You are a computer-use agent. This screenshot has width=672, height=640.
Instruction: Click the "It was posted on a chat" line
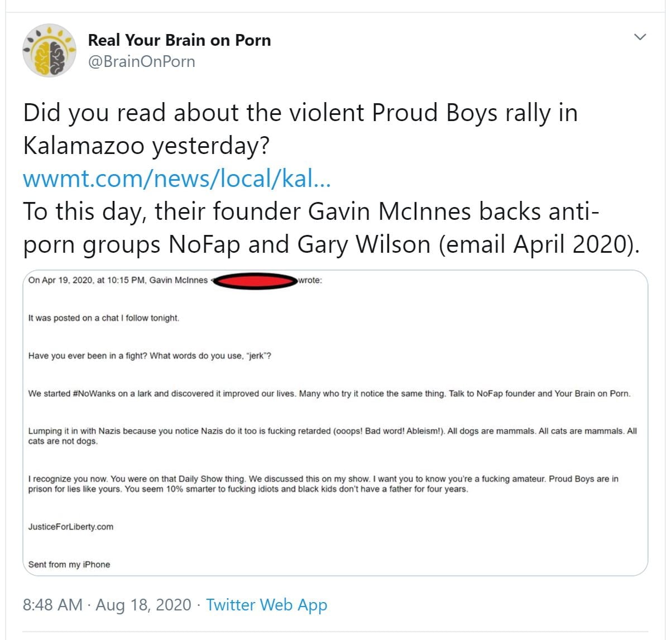click(x=104, y=318)
